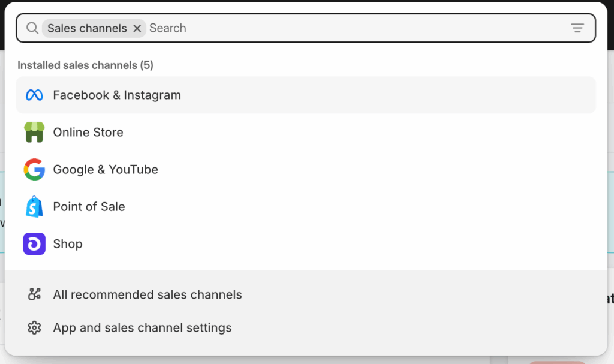
Task: Open the Google & YouTube channel
Action: [x=106, y=170]
